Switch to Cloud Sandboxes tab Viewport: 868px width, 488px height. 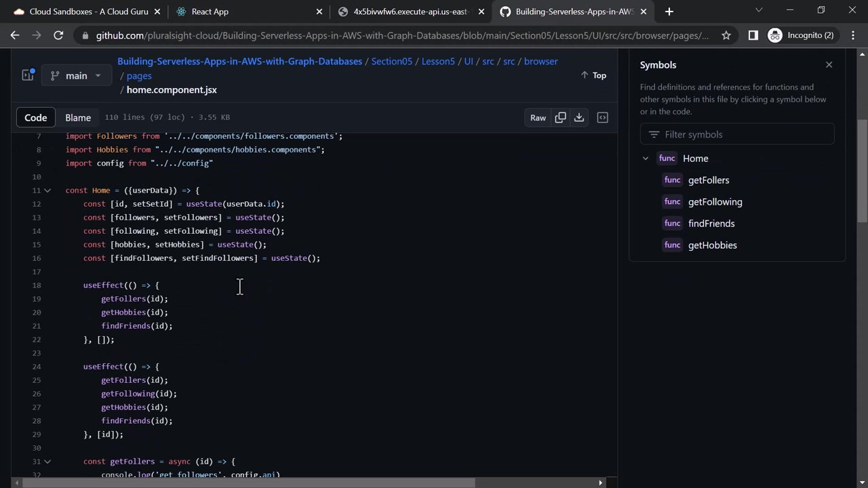[88, 12]
